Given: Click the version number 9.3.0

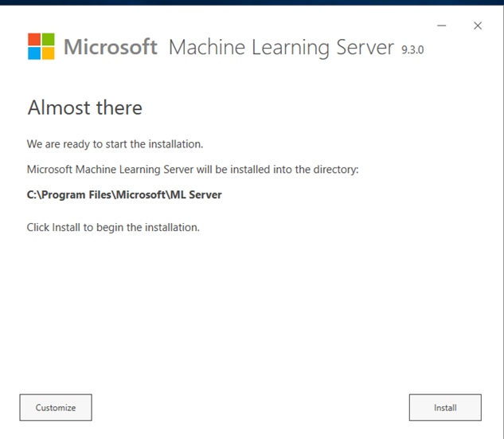Looking at the screenshot, I should coord(412,49).
